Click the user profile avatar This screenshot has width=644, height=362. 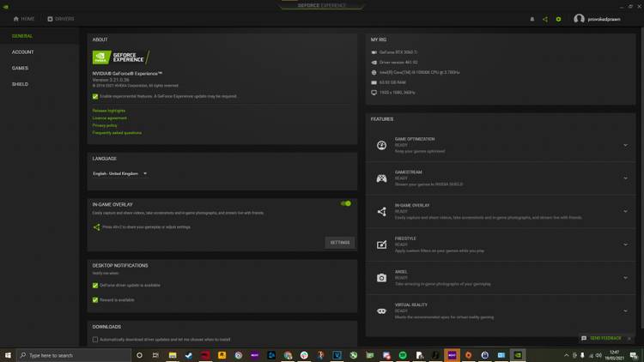pos(579,19)
